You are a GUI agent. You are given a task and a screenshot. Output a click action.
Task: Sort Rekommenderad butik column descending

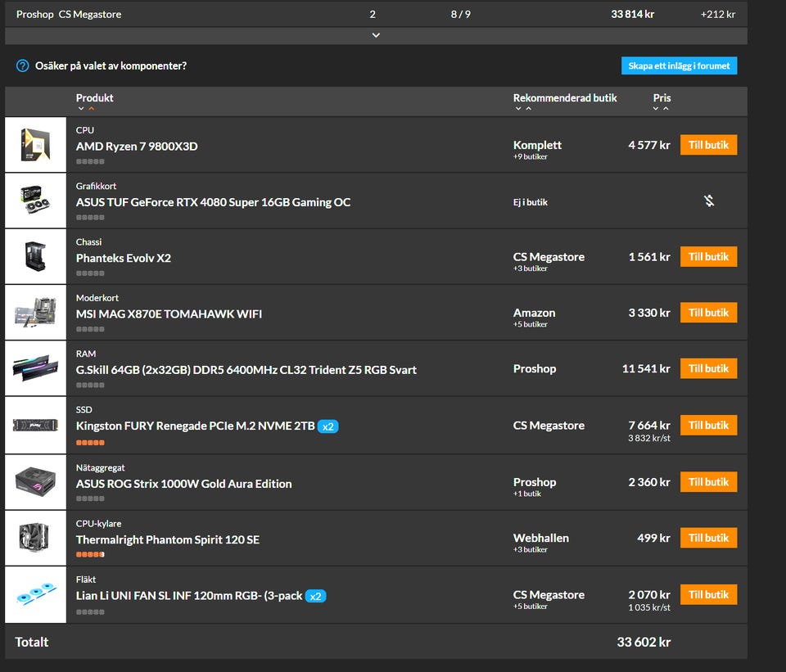pos(518,109)
